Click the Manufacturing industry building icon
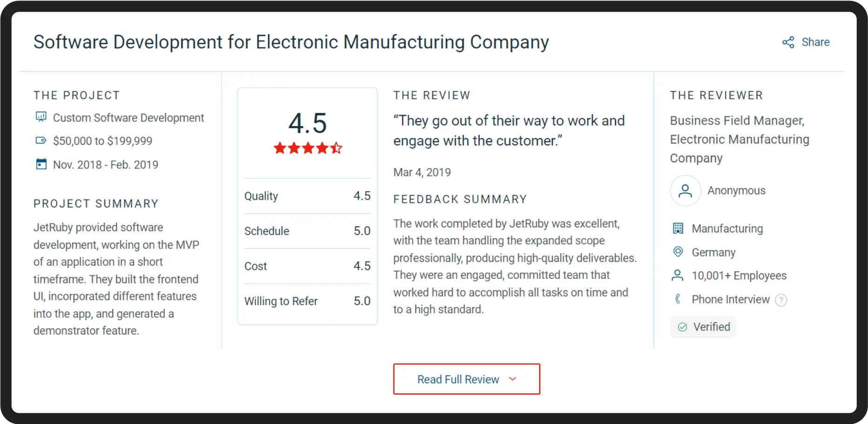This screenshot has width=868, height=424. point(678,229)
